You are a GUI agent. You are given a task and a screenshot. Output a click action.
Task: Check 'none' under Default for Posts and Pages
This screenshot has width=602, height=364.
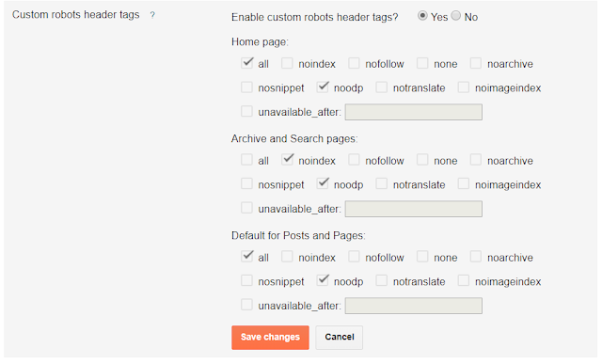click(x=422, y=257)
